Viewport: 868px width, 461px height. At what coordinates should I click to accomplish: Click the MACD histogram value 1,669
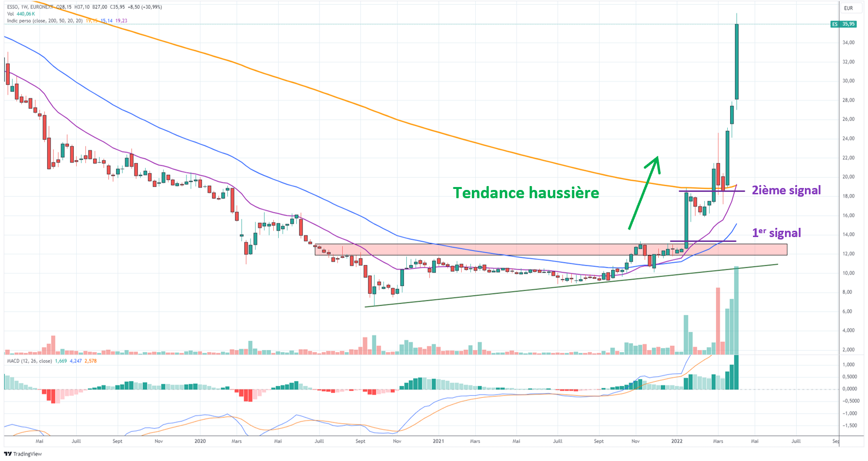[x=61, y=361]
